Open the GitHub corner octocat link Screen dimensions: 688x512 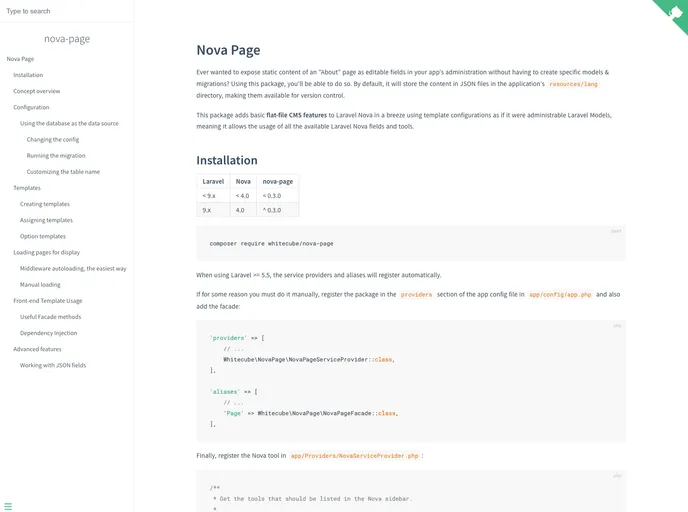pyautogui.click(x=672, y=13)
